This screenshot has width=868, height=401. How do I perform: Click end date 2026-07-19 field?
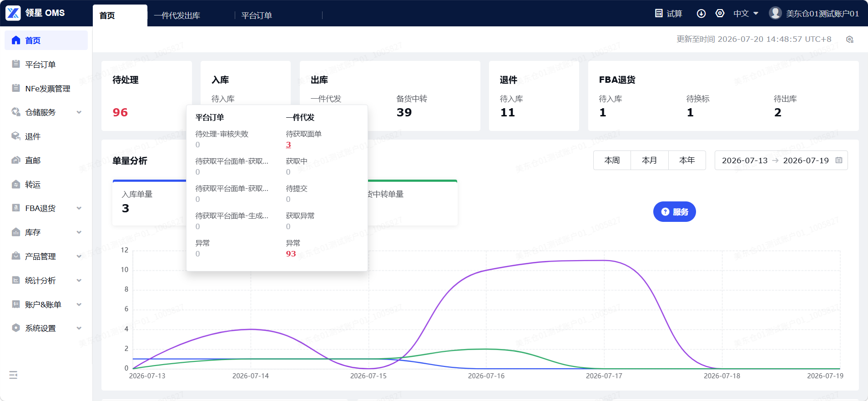click(x=806, y=160)
